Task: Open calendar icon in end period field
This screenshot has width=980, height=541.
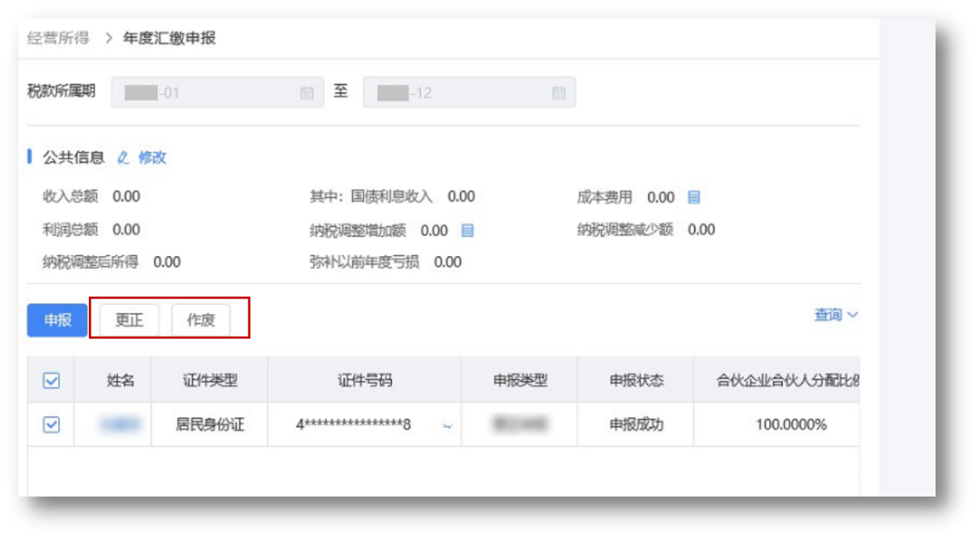Action: [559, 93]
